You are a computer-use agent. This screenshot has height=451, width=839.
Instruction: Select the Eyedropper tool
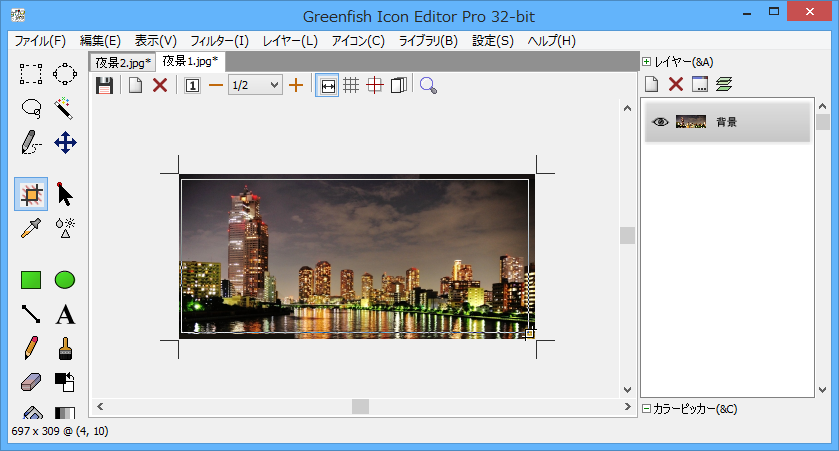(x=31, y=228)
